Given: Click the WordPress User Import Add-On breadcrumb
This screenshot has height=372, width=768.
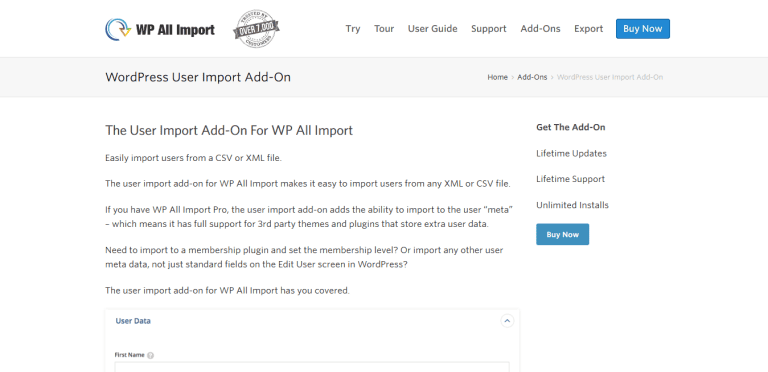Looking at the screenshot, I should (x=610, y=77).
